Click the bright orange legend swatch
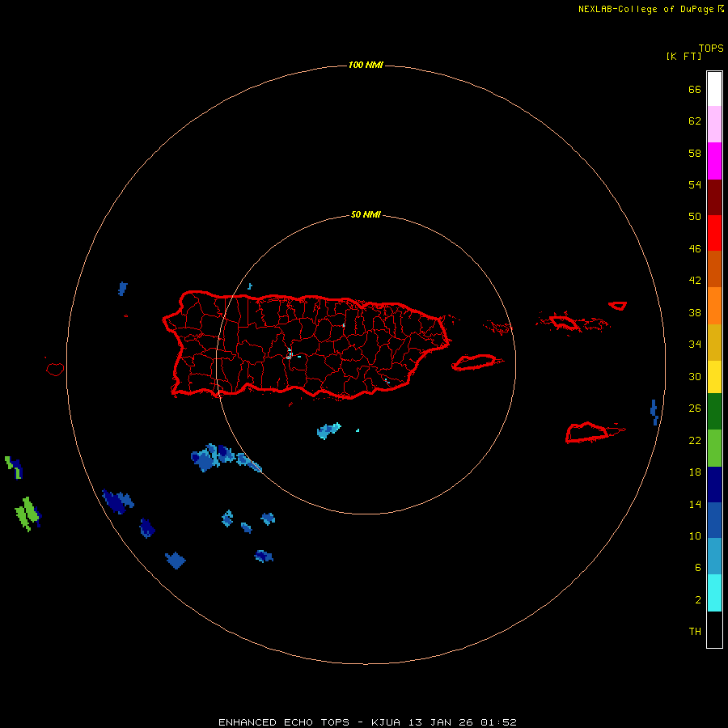This screenshot has height=728, width=728. pos(714,306)
